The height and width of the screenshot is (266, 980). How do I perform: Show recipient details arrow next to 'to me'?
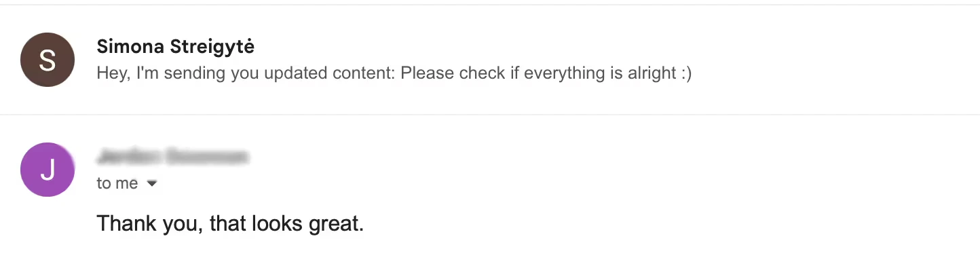pyautogui.click(x=152, y=184)
